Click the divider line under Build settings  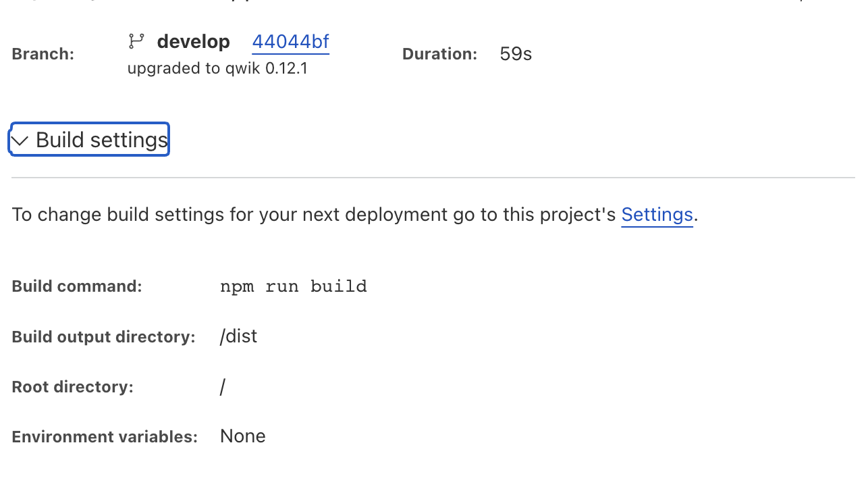(x=433, y=178)
